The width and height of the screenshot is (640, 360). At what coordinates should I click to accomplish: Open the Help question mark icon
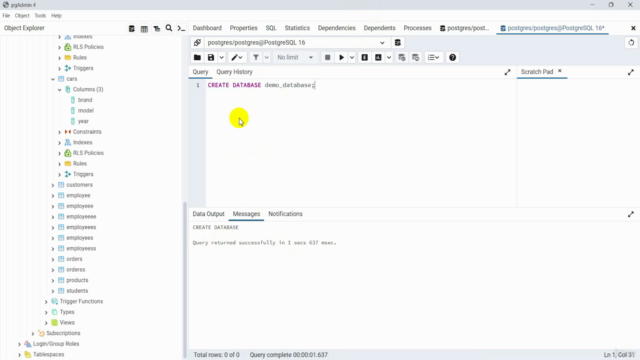pyautogui.click(x=453, y=58)
